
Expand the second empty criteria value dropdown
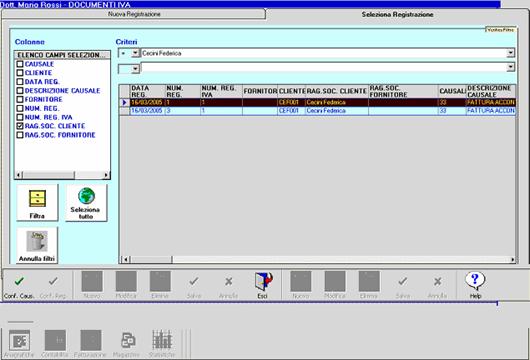pos(511,68)
